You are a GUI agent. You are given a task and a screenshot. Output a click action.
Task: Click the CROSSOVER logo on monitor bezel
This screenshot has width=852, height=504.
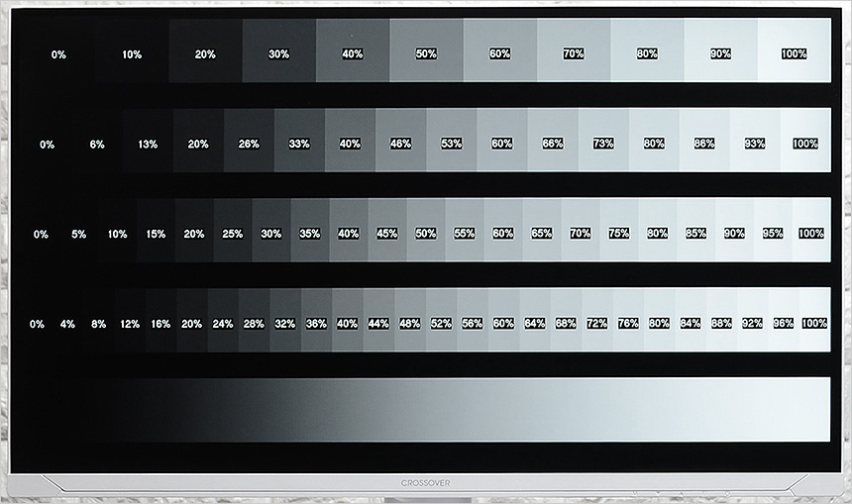coord(426,482)
